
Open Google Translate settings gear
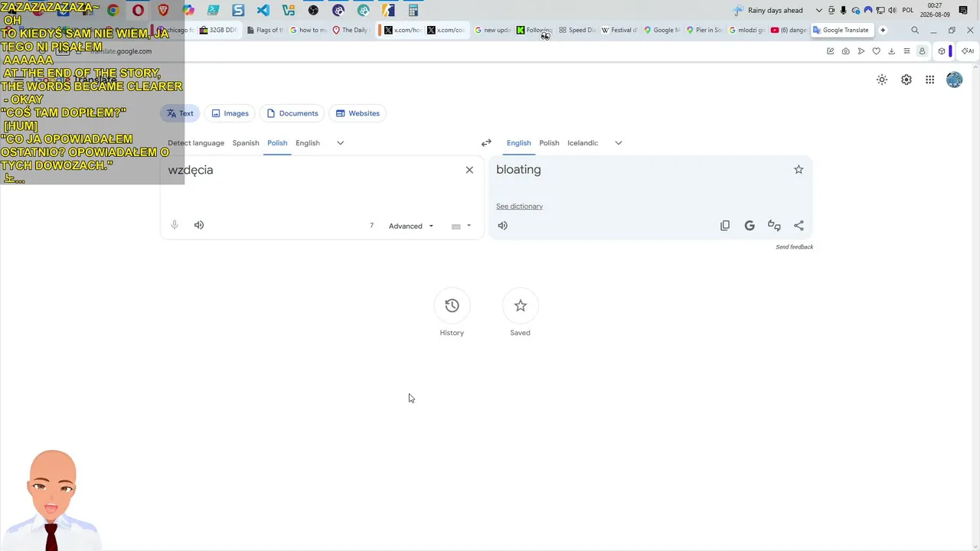point(906,80)
